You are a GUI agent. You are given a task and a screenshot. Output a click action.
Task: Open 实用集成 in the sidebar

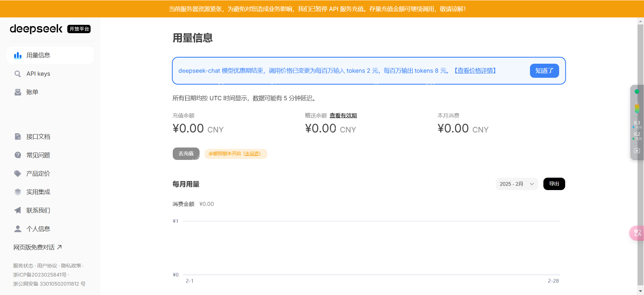(50, 192)
